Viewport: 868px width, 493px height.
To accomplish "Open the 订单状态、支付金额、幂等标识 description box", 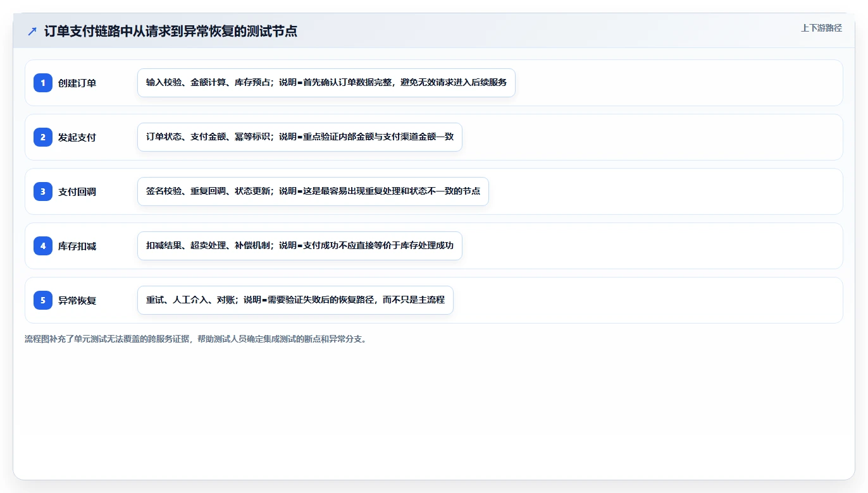I will 300,137.
